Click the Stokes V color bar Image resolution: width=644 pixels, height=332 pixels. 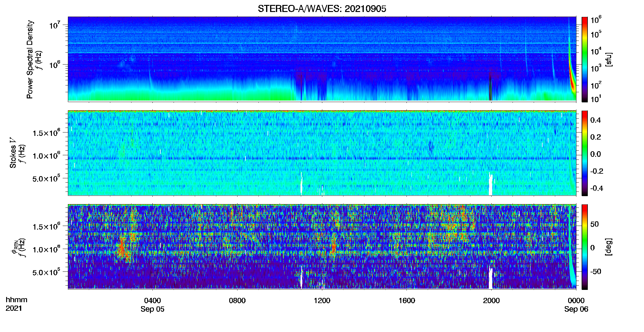pos(585,153)
